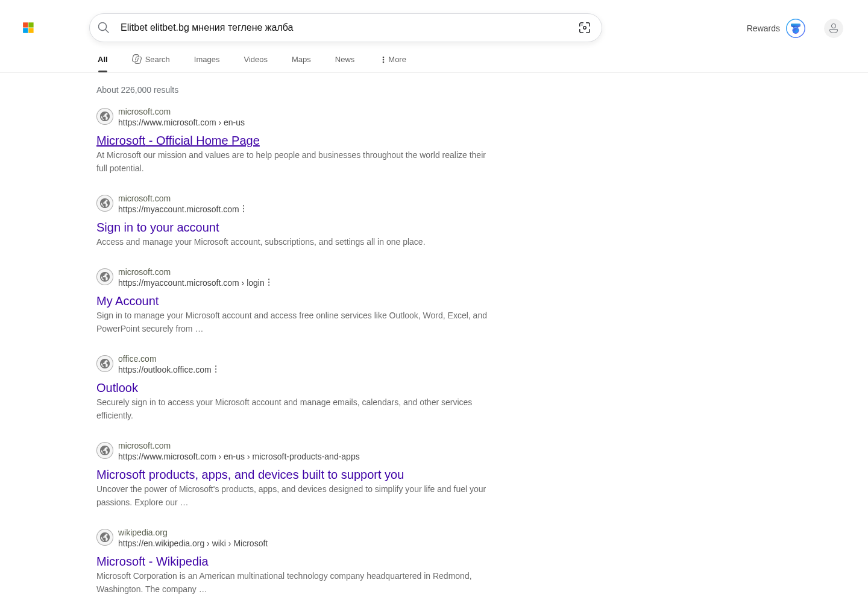The height and width of the screenshot is (603, 868).
Task: Click globe icon for Microsoft products result
Action: 105,450
